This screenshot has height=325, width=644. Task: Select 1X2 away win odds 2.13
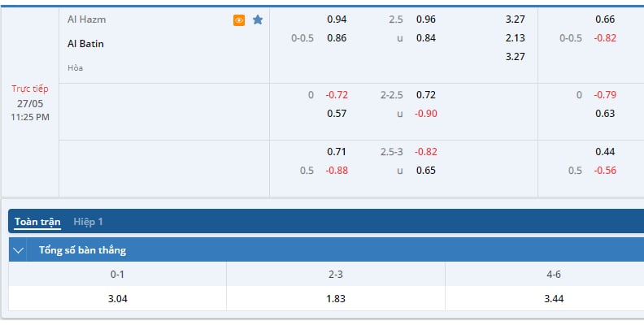coord(515,37)
